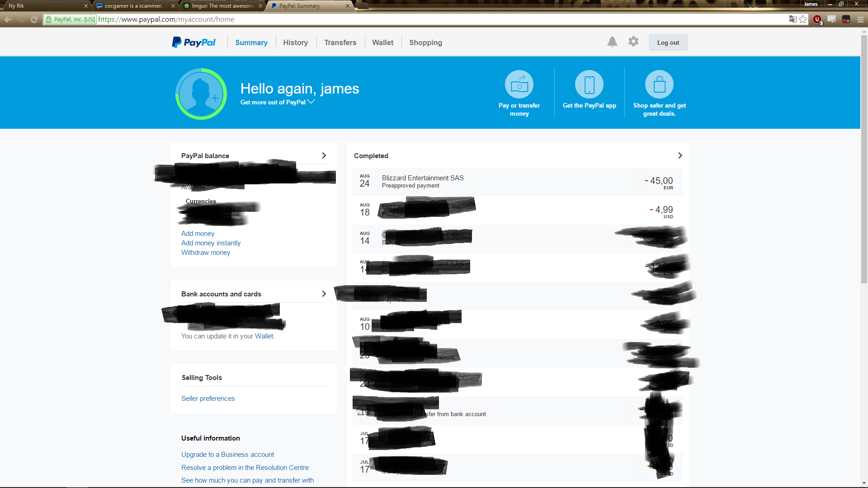
Task: Open the Shopping tab
Action: click(x=426, y=42)
